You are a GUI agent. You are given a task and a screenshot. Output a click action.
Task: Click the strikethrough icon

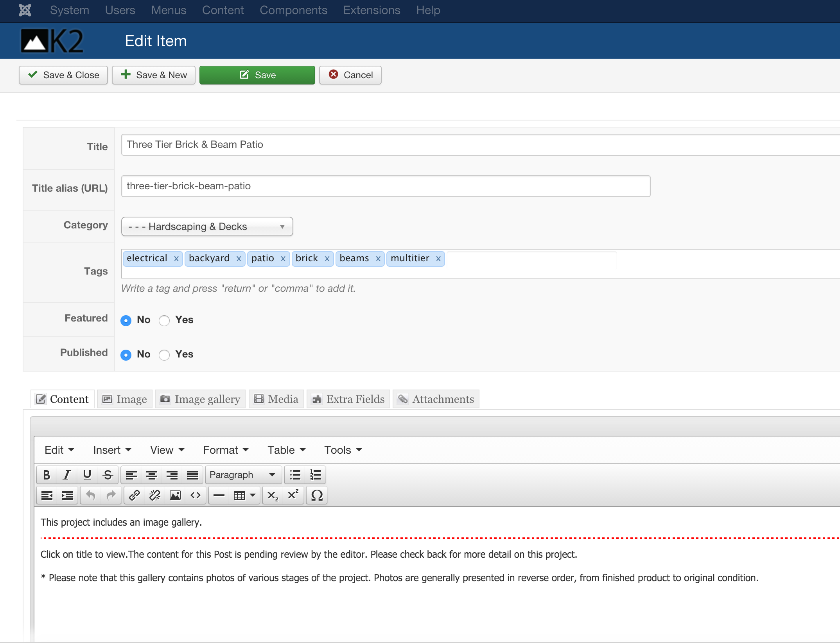[108, 475]
